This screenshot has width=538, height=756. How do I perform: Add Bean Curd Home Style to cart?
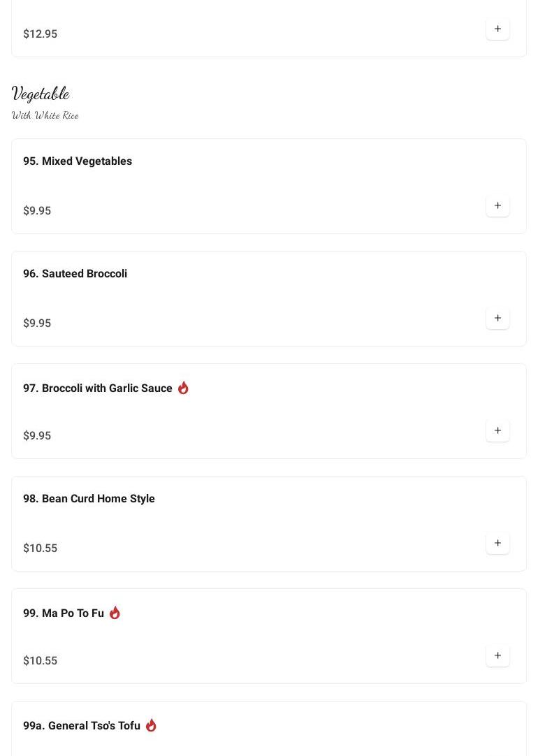[497, 544]
